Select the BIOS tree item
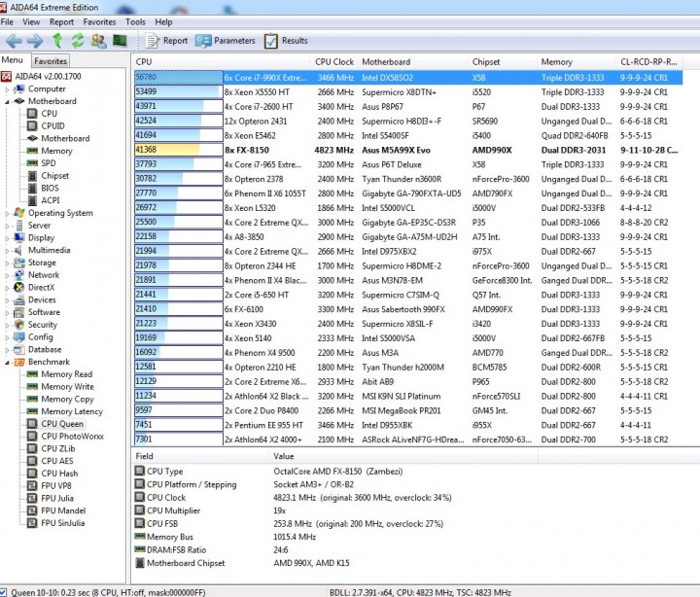The image size is (700, 597). (x=50, y=188)
